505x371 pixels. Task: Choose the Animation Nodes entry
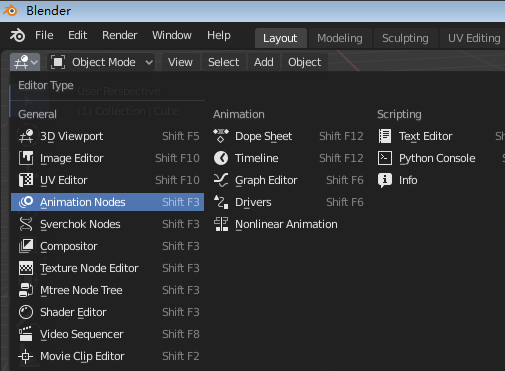[x=107, y=202]
